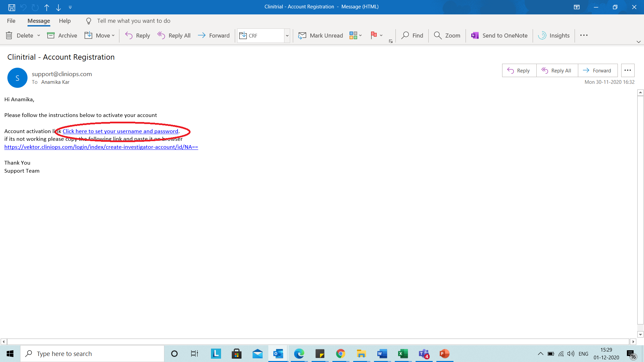
Task: Save the message using the floppy icon
Action: 12,7
